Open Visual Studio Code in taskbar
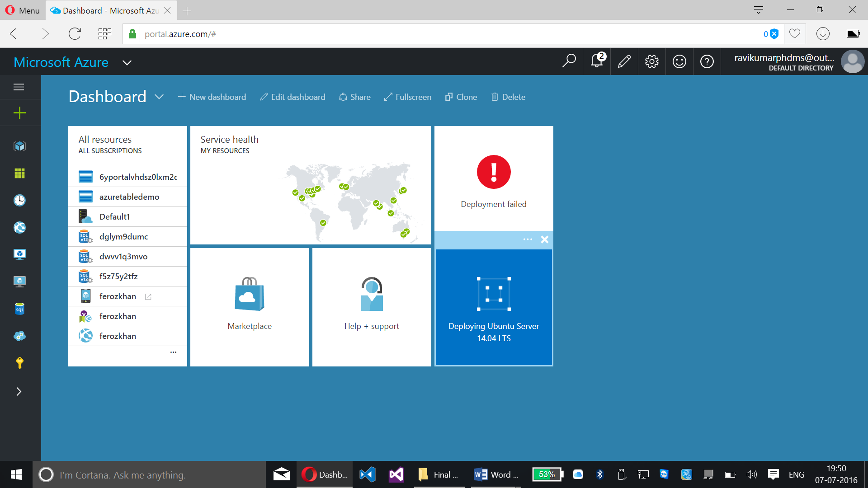This screenshot has width=868, height=488. 367,474
